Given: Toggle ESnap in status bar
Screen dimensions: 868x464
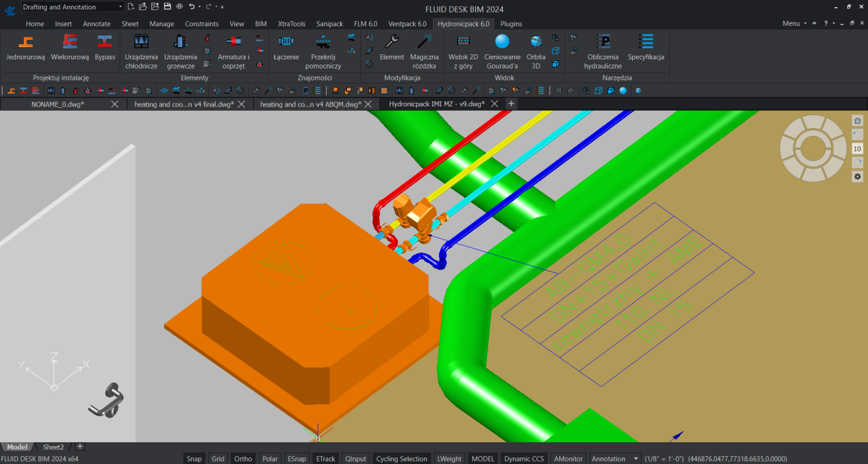Looking at the screenshot, I should [x=297, y=458].
